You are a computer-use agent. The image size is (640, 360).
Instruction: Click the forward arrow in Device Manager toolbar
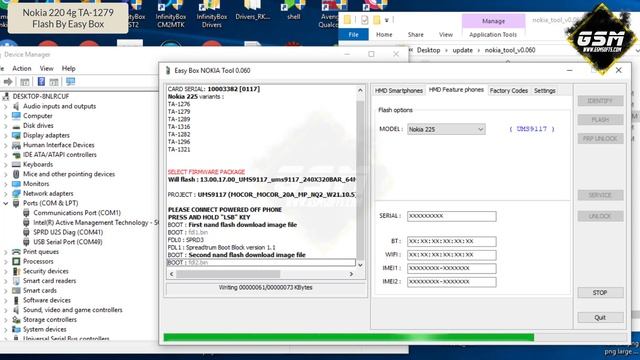point(8,82)
